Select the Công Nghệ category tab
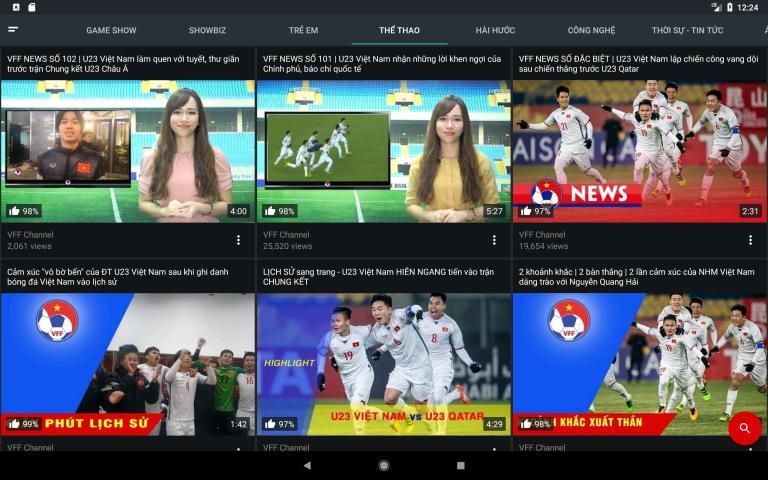 [591, 30]
